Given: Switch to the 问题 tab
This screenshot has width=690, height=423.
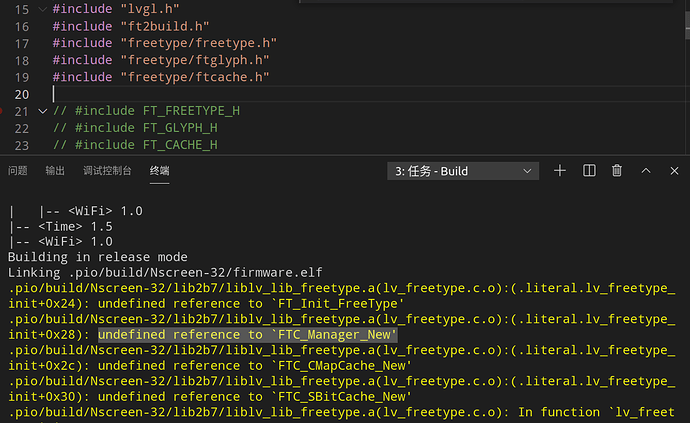Looking at the screenshot, I should tap(18, 171).
